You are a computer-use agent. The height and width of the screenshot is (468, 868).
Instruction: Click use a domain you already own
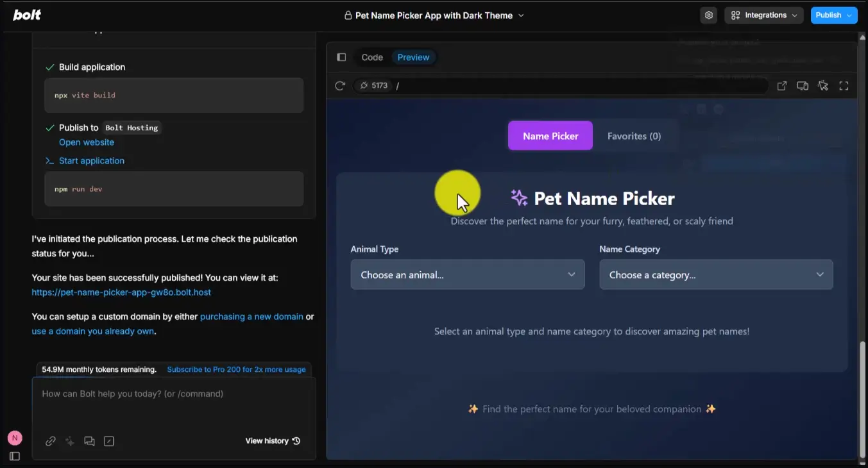[x=93, y=331]
